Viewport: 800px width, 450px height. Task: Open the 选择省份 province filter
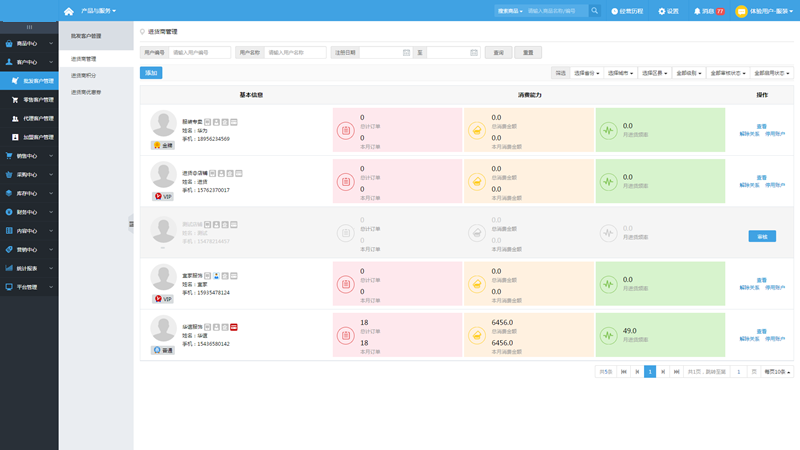point(587,73)
